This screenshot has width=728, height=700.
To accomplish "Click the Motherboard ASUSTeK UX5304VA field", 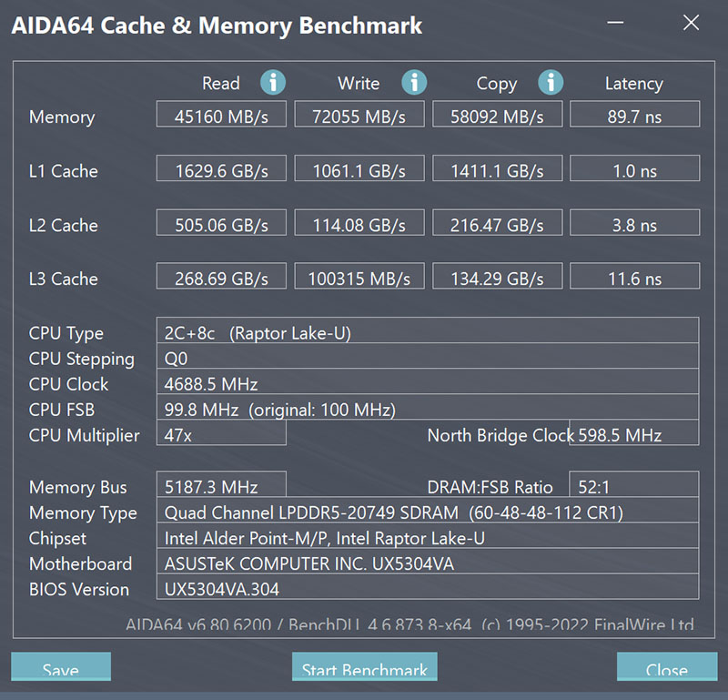I will pos(428,561).
